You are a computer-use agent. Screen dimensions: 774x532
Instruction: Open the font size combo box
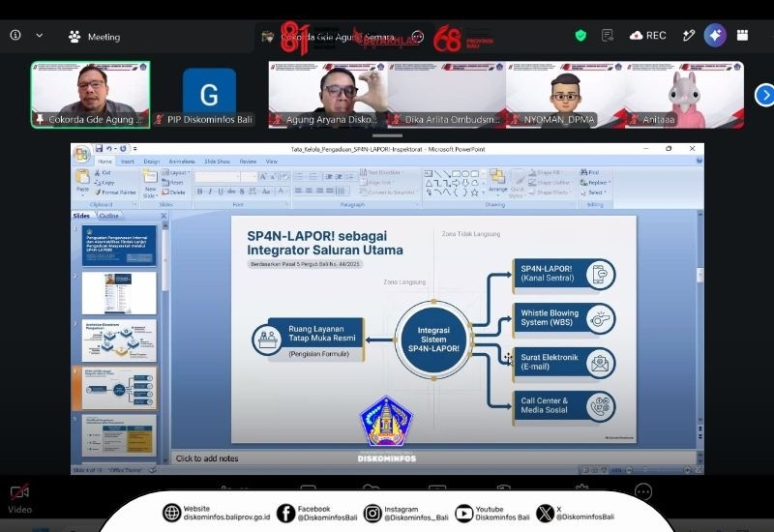[249, 177]
